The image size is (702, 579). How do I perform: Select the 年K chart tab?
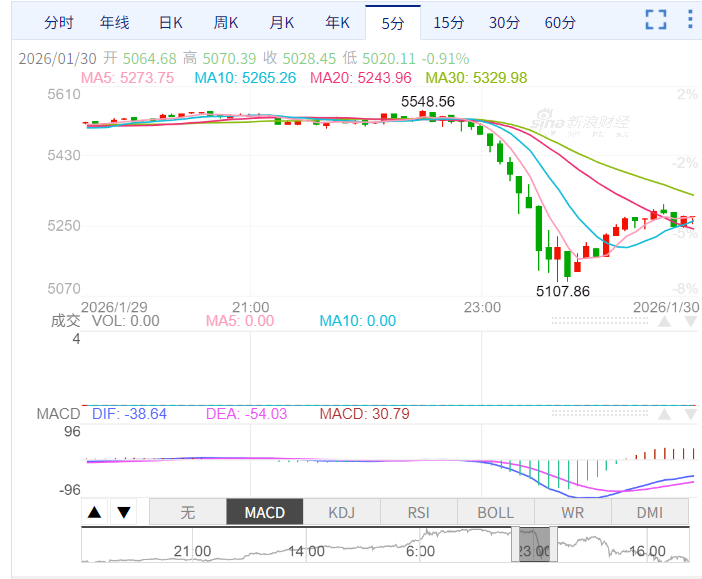(x=338, y=22)
